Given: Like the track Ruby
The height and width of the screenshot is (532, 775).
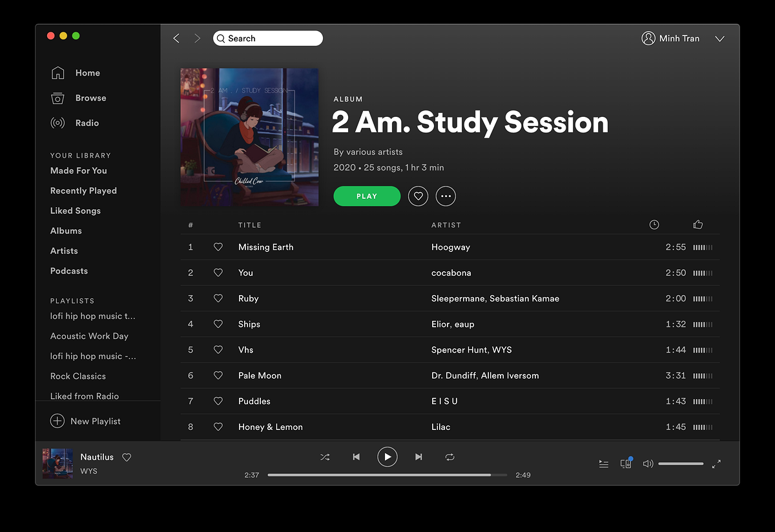Looking at the screenshot, I should pyautogui.click(x=218, y=298).
